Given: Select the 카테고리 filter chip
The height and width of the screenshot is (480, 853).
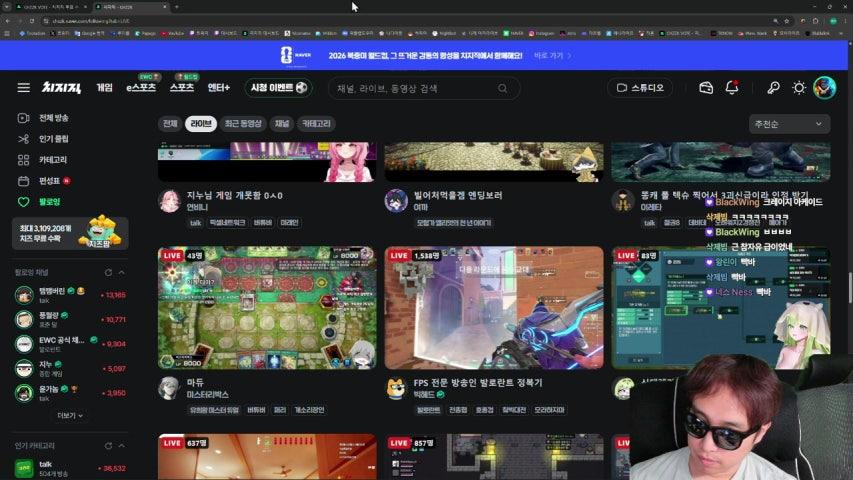Looking at the screenshot, I should [x=316, y=124].
